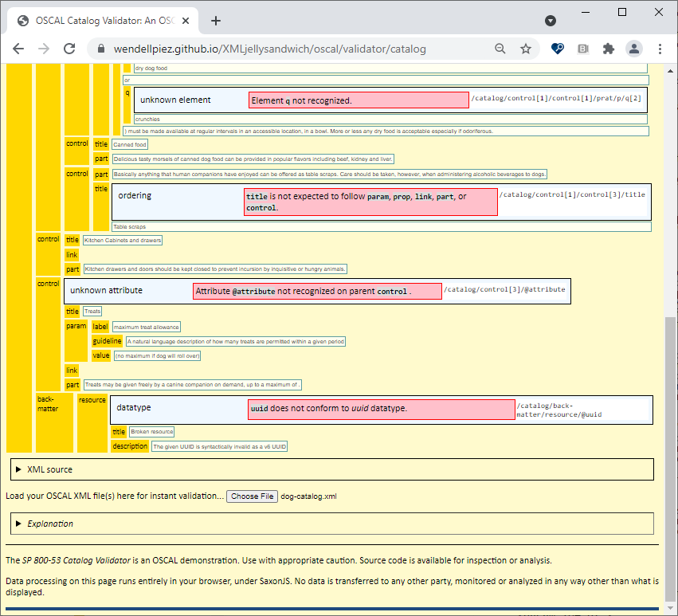Screen dimensions: 678x616
Task: Expand the Explanation section
Action: pos(332,524)
